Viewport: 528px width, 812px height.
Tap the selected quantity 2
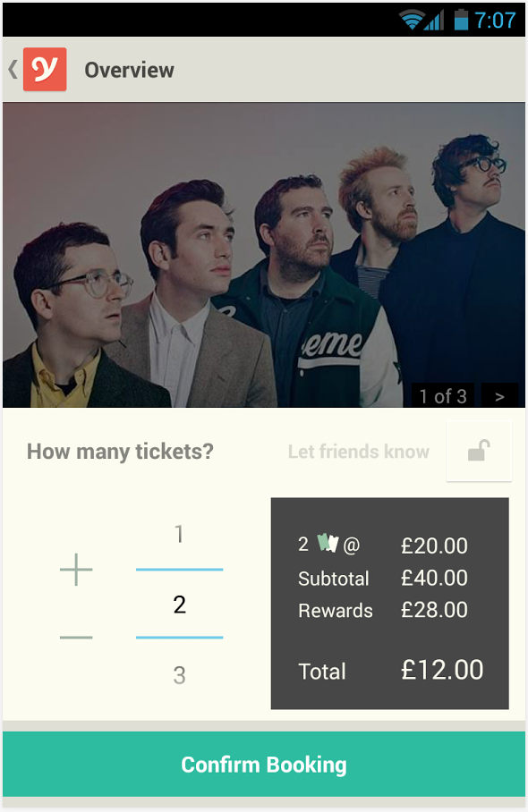pyautogui.click(x=179, y=605)
